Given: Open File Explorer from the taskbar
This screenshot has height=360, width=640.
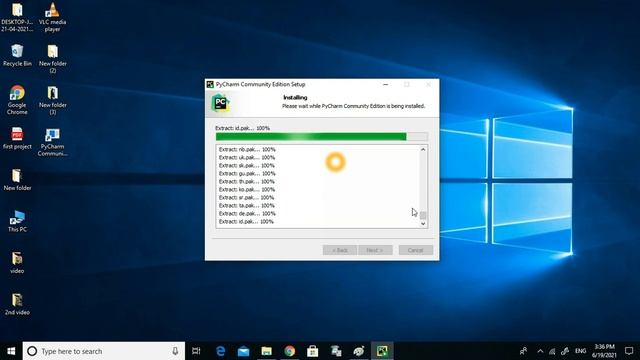Looking at the screenshot, I should [x=267, y=351].
